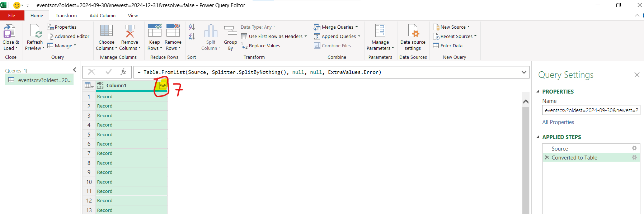Close the Query Settings pane
Screen dimensions: 644x214
[x=637, y=75]
